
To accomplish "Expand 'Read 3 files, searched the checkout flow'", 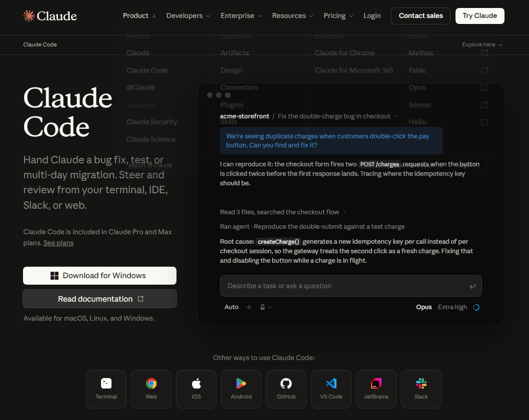I will 283,212.
